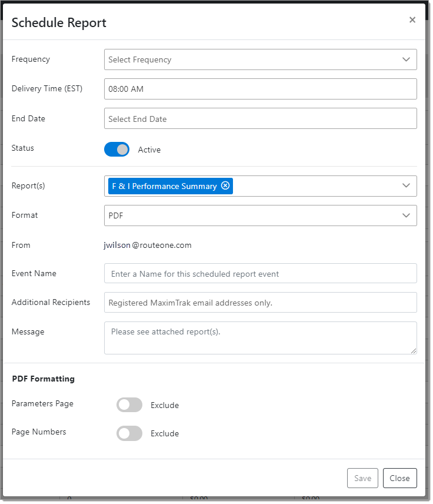
Task: Click the jwilson@routeone.com sender address
Action: 148,246
